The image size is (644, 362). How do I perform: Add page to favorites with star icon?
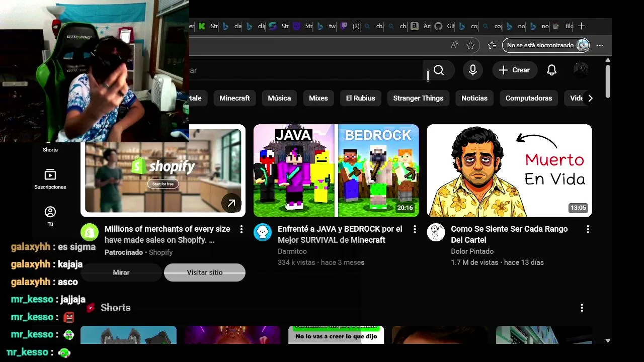[470, 45]
